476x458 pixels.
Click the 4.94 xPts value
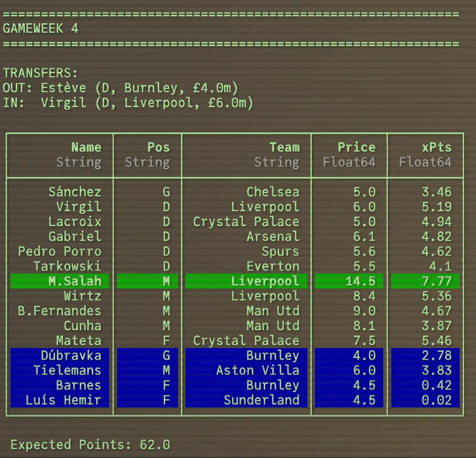[x=436, y=222]
